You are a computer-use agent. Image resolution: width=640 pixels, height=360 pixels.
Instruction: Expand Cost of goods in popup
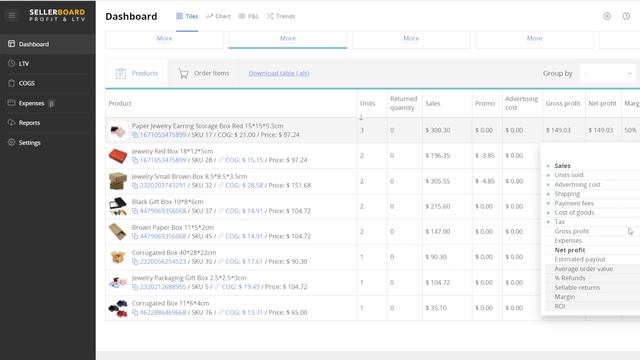coord(548,213)
